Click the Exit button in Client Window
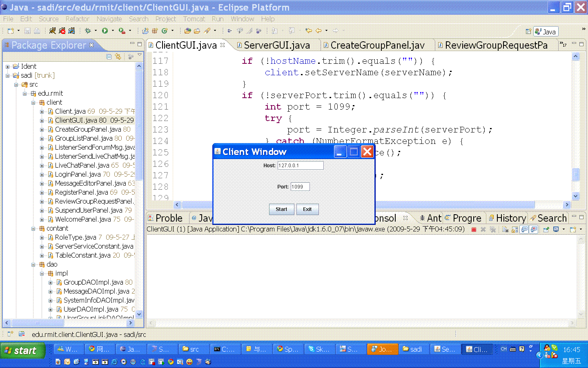Viewport: 588px width, 368px height. pos(307,209)
